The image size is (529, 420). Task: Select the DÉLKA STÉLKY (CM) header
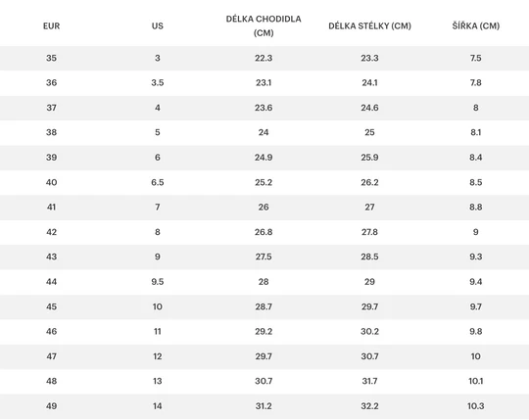tap(369, 26)
